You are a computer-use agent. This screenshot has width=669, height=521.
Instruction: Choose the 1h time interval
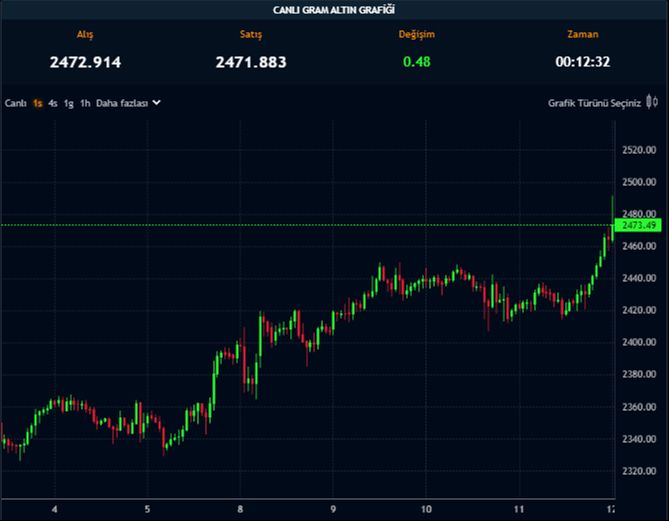pos(85,102)
